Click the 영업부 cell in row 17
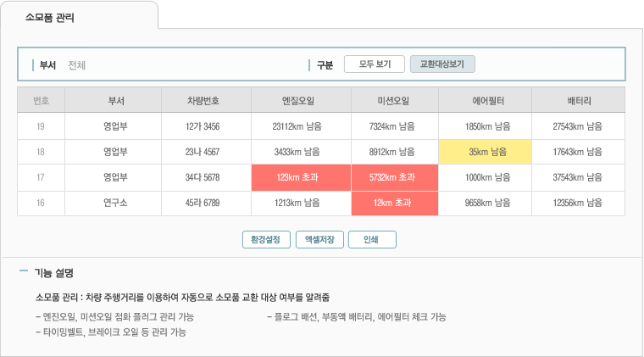644x357 pixels. 113,177
